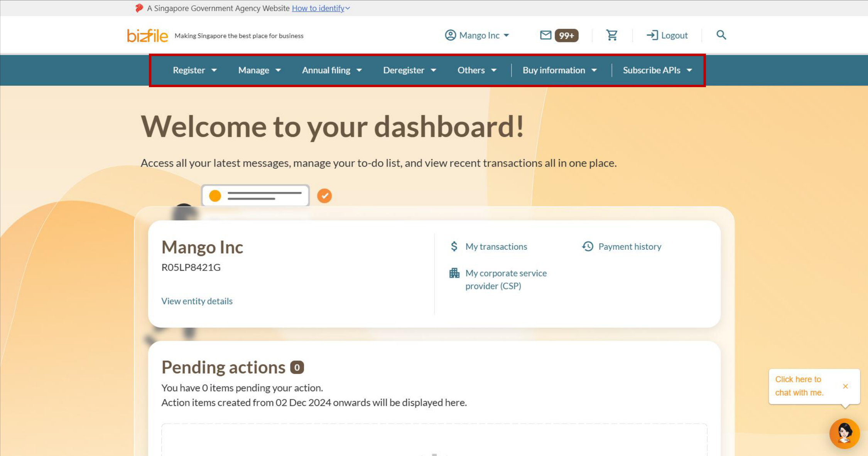Click the Pending actions heading

click(223, 367)
